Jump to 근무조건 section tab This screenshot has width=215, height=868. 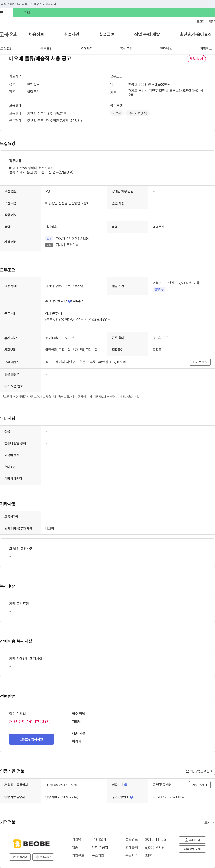click(46, 49)
